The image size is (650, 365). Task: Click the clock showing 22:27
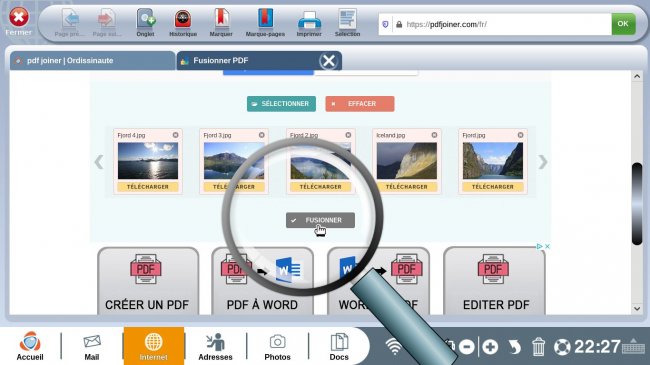pyautogui.click(x=597, y=347)
